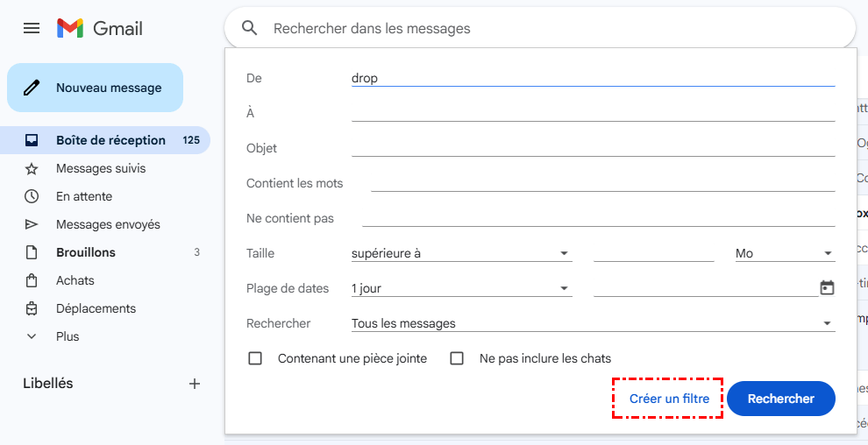Click the Nouveau message compose button
The image size is (868, 445).
click(95, 88)
